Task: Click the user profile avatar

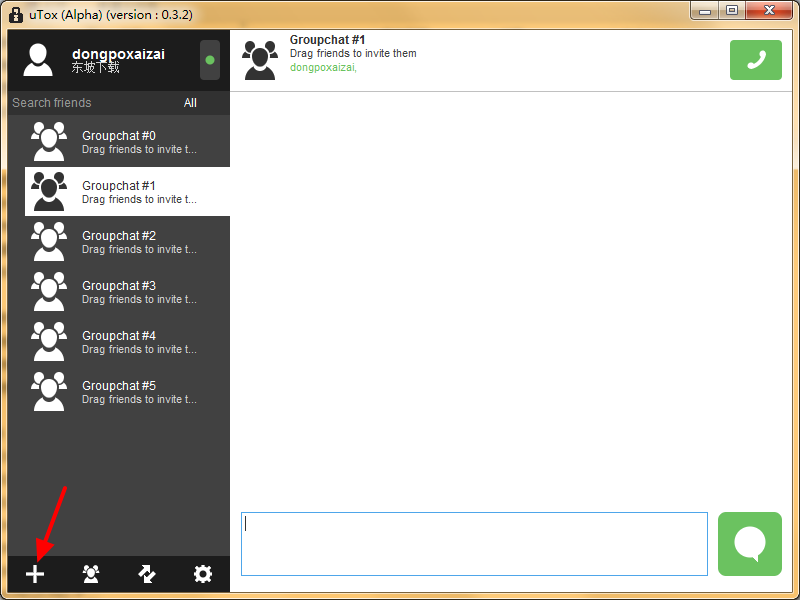Action: pyautogui.click(x=38, y=60)
